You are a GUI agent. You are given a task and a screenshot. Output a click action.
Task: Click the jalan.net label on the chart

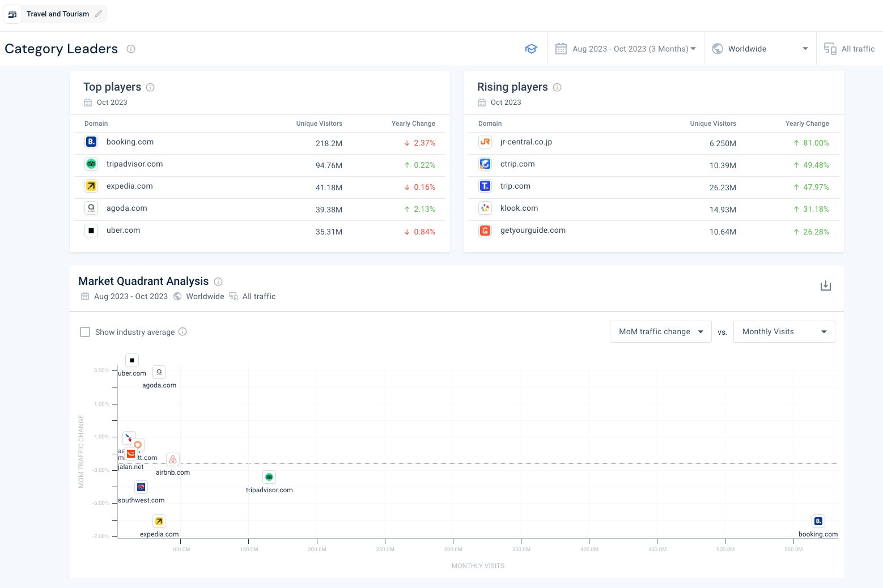pyautogui.click(x=131, y=467)
